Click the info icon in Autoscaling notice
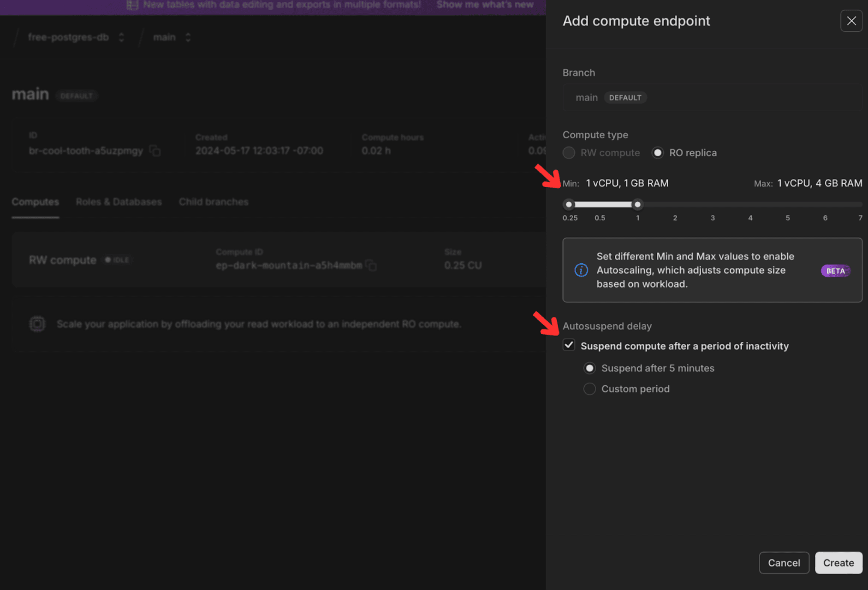 tap(581, 270)
